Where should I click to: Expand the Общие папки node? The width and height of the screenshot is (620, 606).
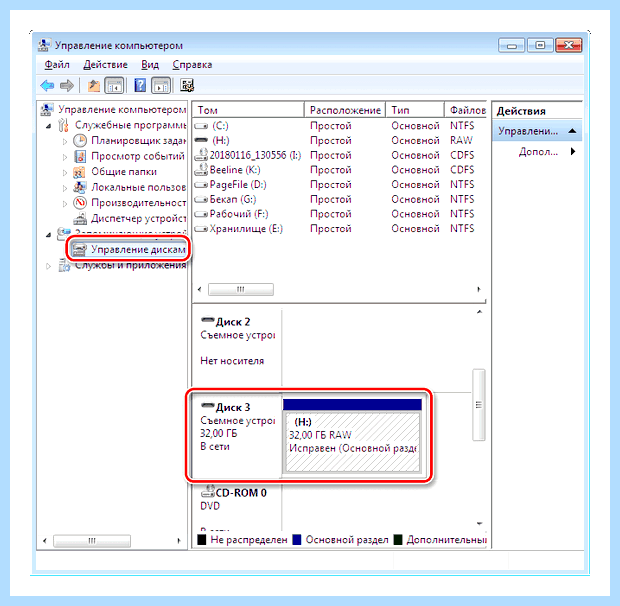click(x=65, y=172)
